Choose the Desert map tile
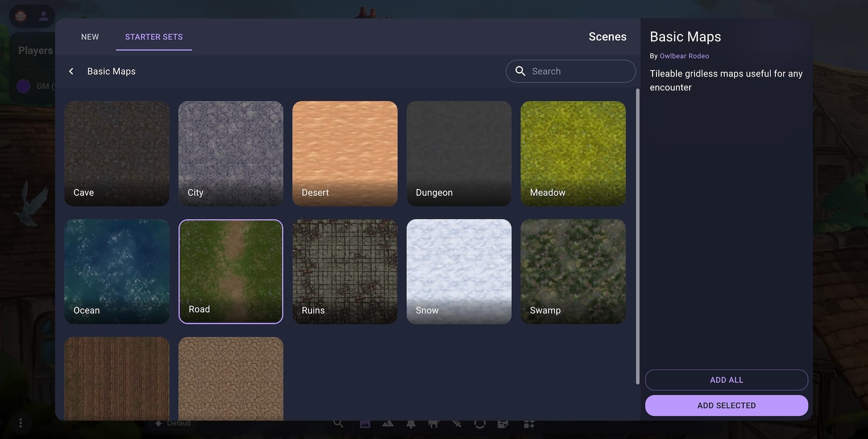This screenshot has width=868, height=439. pyautogui.click(x=345, y=153)
